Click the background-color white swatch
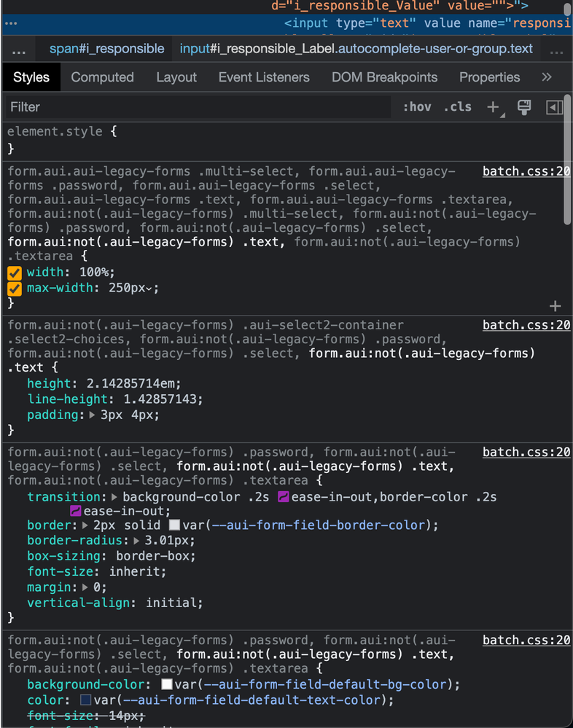Image resolution: width=573 pixels, height=728 pixels. [167, 684]
